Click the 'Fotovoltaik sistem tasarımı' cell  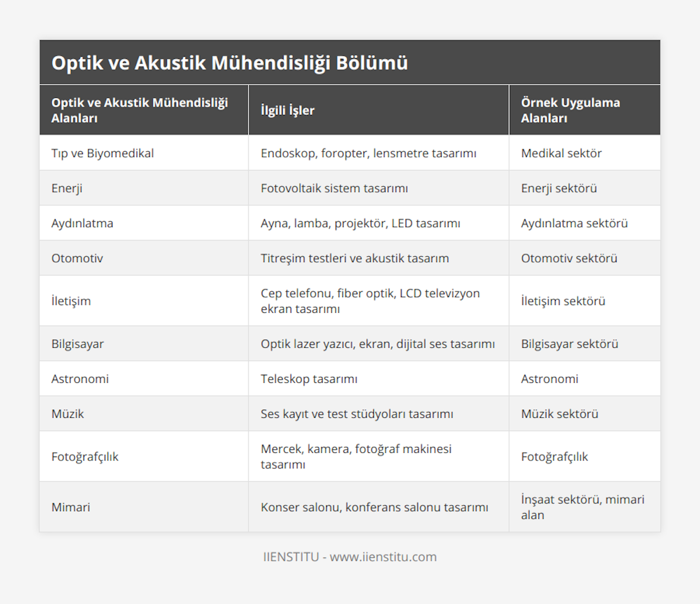(334, 188)
